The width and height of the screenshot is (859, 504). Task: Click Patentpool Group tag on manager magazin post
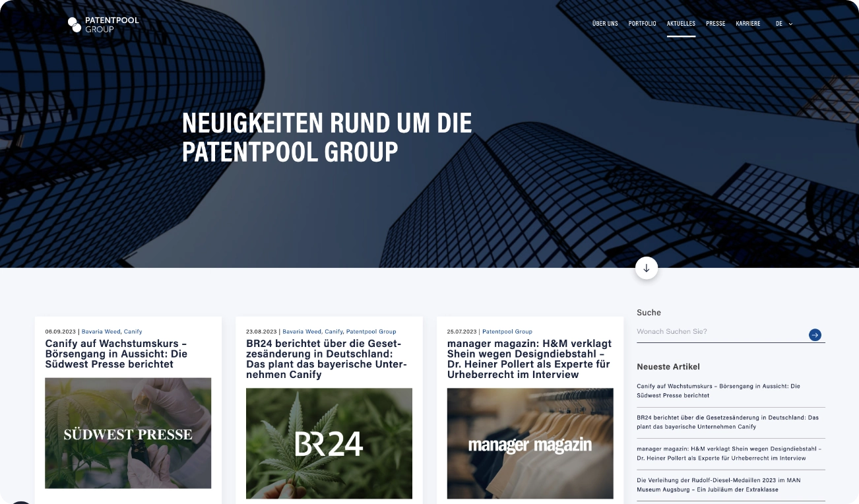(x=507, y=332)
